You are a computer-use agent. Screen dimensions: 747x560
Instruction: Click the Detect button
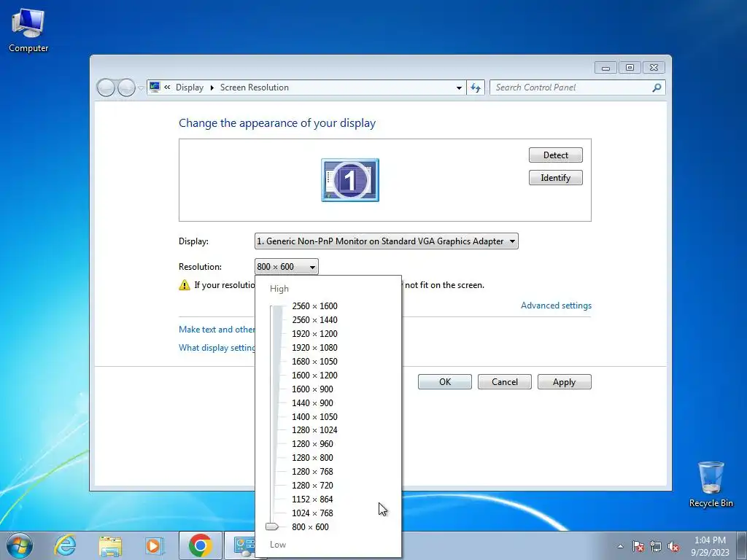(x=555, y=155)
